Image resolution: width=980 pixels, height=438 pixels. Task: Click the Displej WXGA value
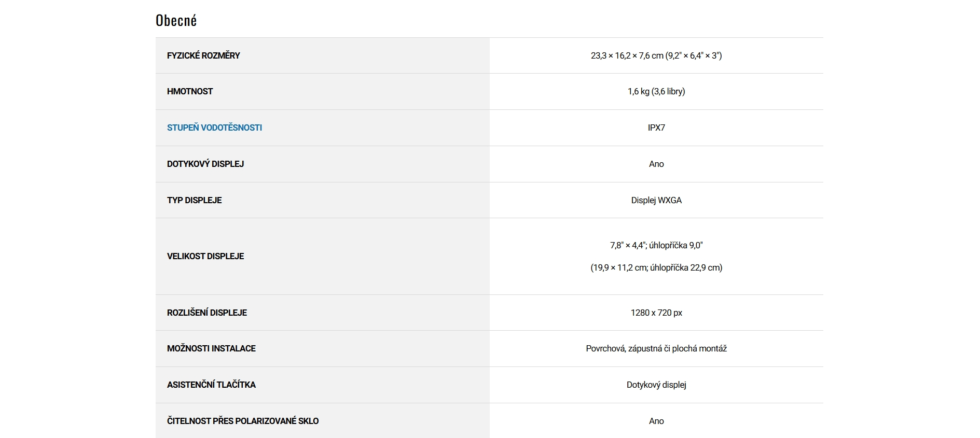click(x=656, y=200)
